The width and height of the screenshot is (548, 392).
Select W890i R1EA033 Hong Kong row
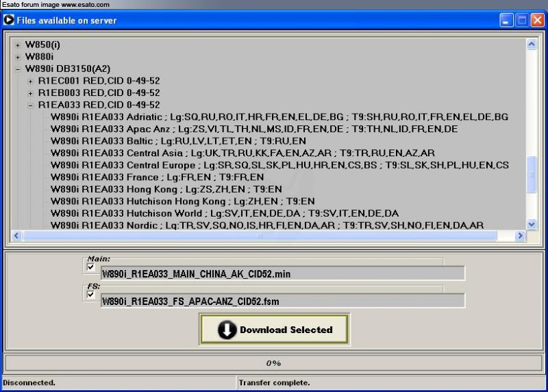(166, 189)
